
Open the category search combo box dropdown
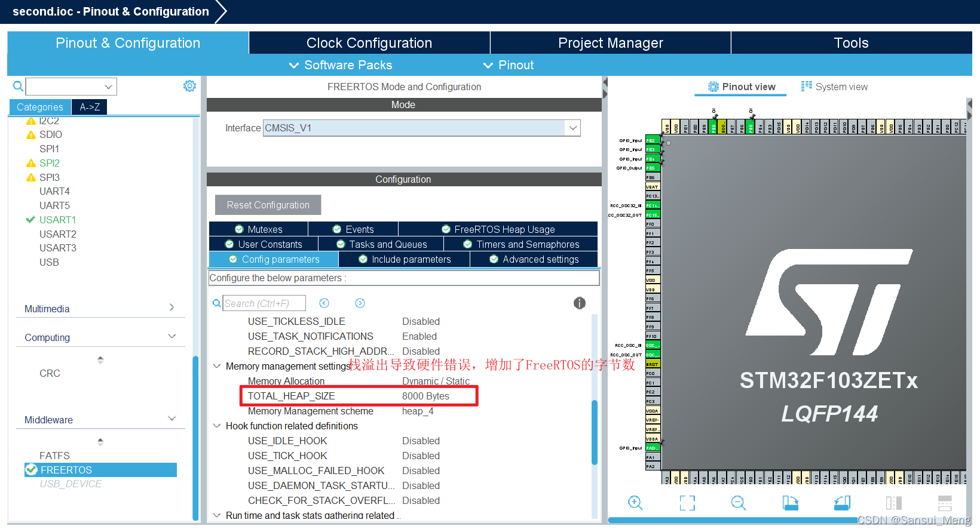click(x=108, y=87)
